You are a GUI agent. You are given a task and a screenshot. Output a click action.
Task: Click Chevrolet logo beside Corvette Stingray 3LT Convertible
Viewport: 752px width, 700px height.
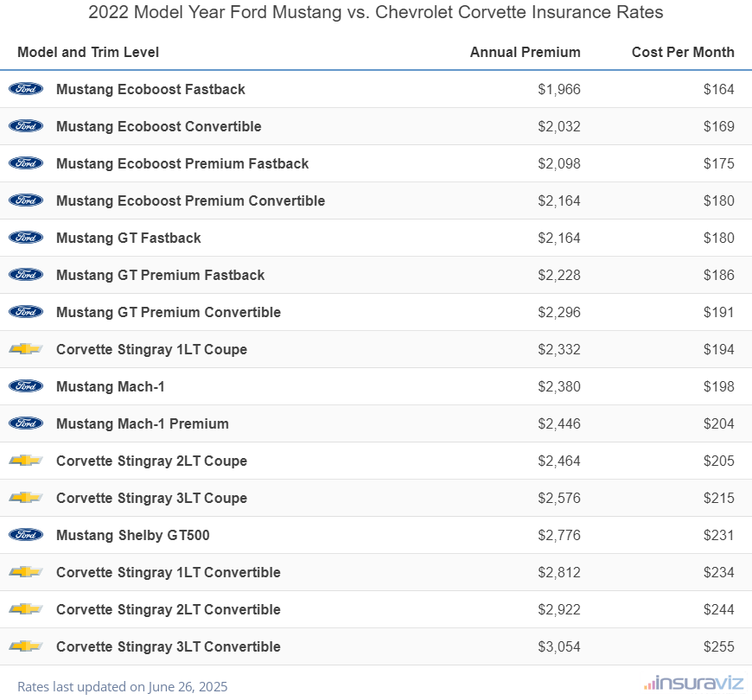pyautogui.click(x=26, y=646)
